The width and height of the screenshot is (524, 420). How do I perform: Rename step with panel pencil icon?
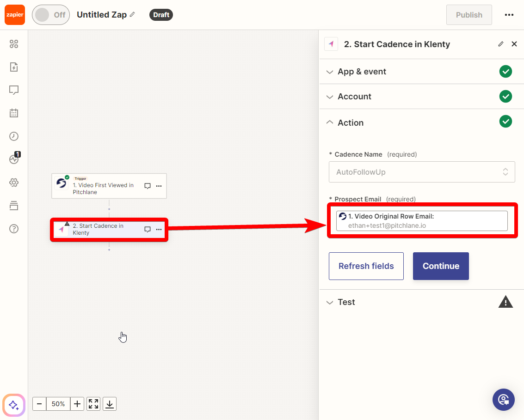[x=500, y=44]
